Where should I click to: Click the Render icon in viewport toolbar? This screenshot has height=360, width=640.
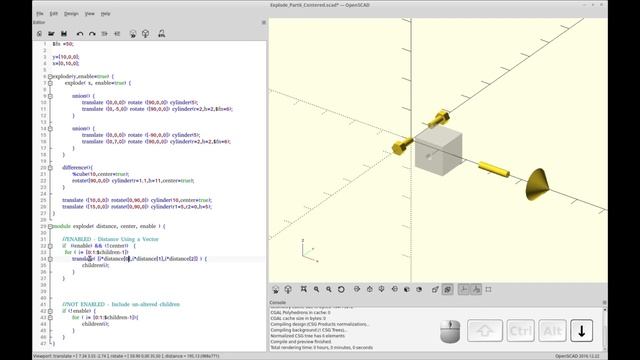(288, 289)
